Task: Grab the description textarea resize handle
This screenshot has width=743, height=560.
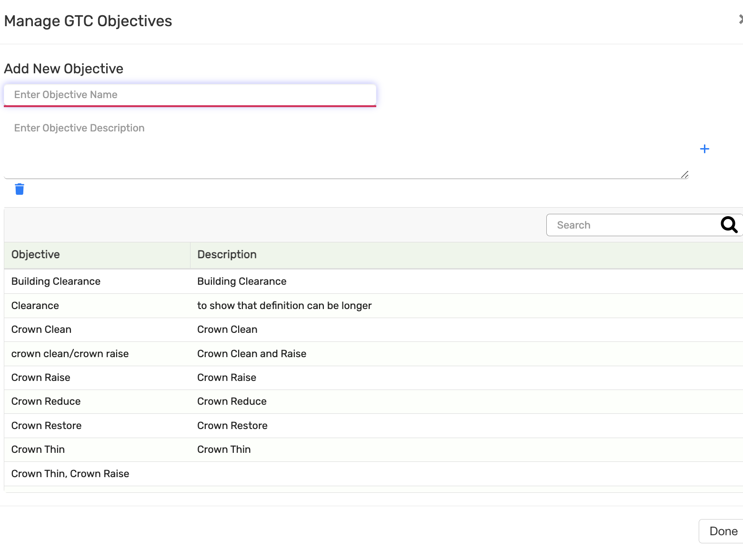Action: coord(684,175)
